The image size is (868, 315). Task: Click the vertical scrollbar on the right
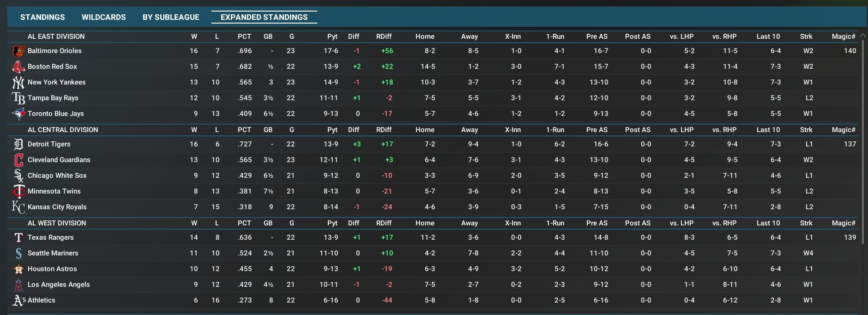(x=862, y=139)
